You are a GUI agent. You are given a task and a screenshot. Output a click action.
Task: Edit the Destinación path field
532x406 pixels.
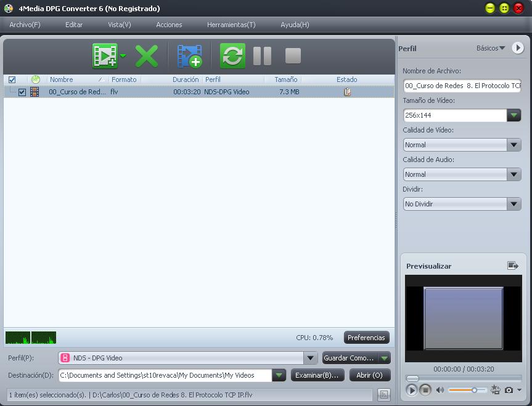point(165,375)
